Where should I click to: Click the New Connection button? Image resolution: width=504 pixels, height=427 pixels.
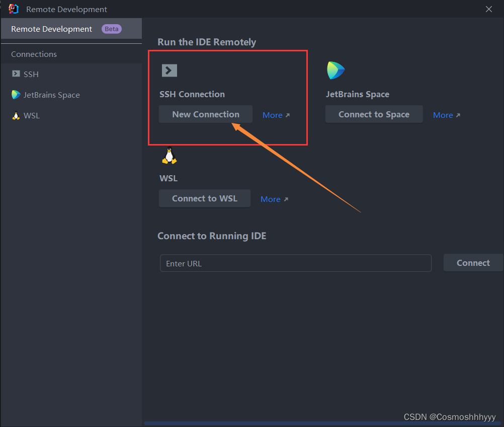(x=206, y=114)
